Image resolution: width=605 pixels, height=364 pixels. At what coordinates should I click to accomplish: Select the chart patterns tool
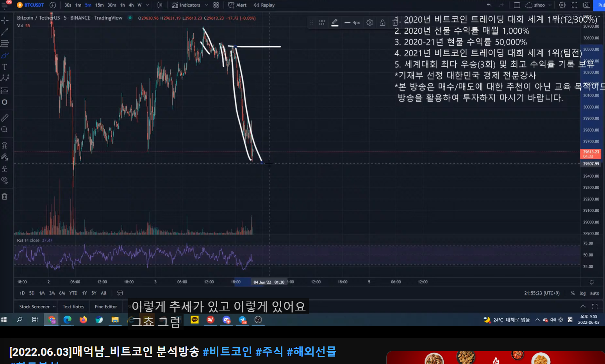[5, 79]
